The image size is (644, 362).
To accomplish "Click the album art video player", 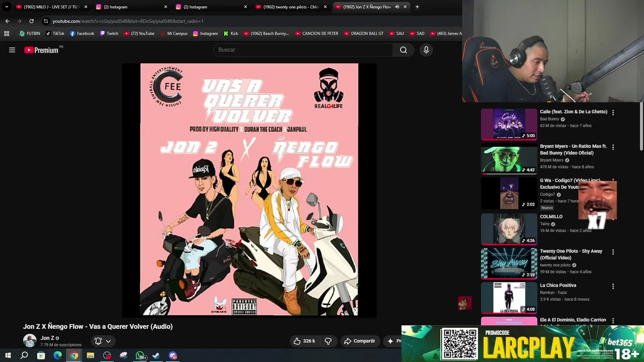I will [x=249, y=190].
